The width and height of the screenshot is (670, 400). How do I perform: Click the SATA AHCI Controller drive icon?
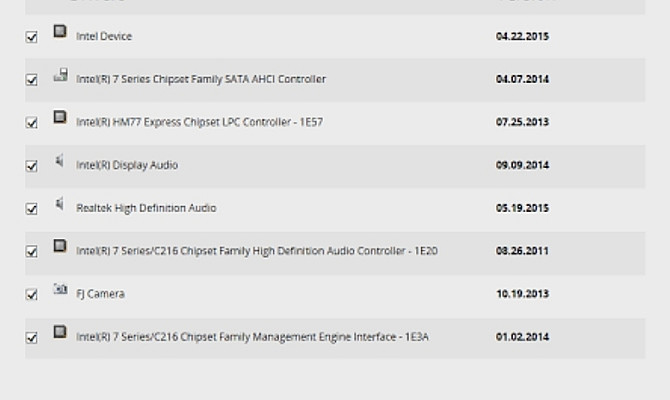coord(60,76)
